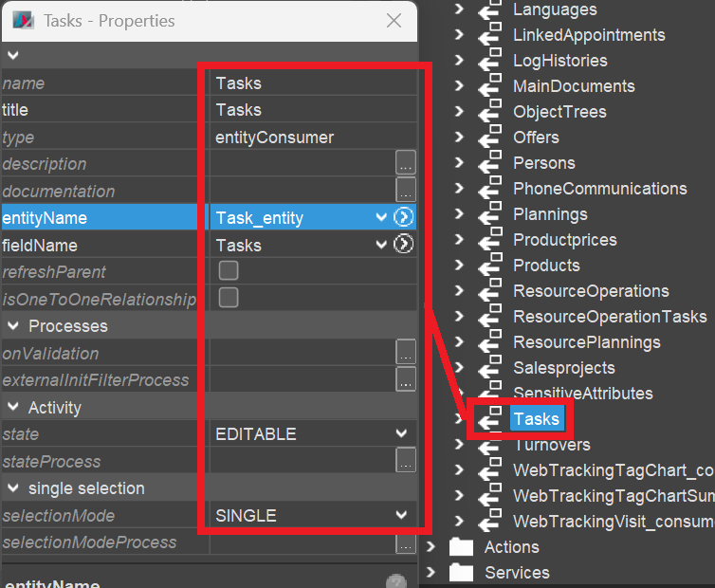The image size is (715, 588).
Task: Select Salesprojects in the tree
Action: click(563, 368)
